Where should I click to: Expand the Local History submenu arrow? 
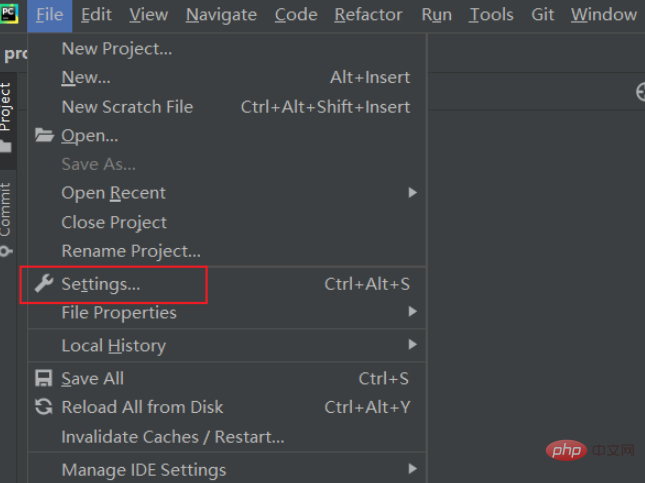(x=412, y=345)
